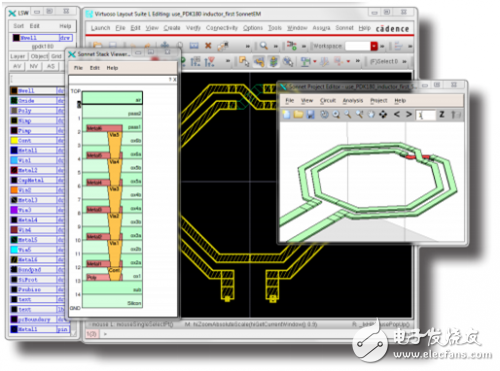The image size is (500, 371).
Task: Click the Z view button in Sonnet toolbar
Action: pos(442,114)
